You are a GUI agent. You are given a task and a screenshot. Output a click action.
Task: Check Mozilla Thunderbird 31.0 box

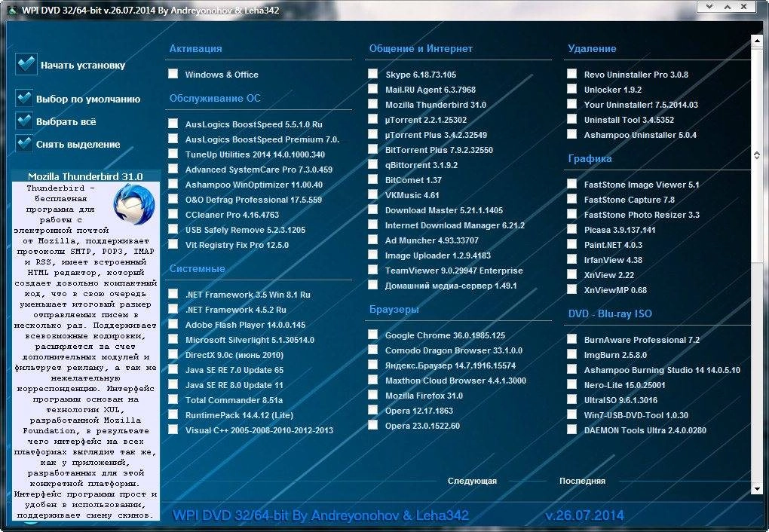(x=373, y=104)
